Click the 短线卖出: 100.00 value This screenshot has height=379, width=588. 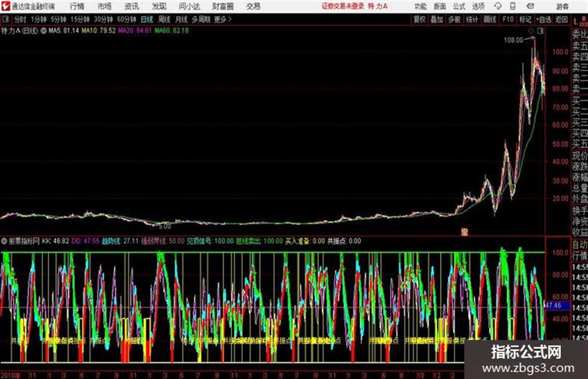tap(259, 241)
